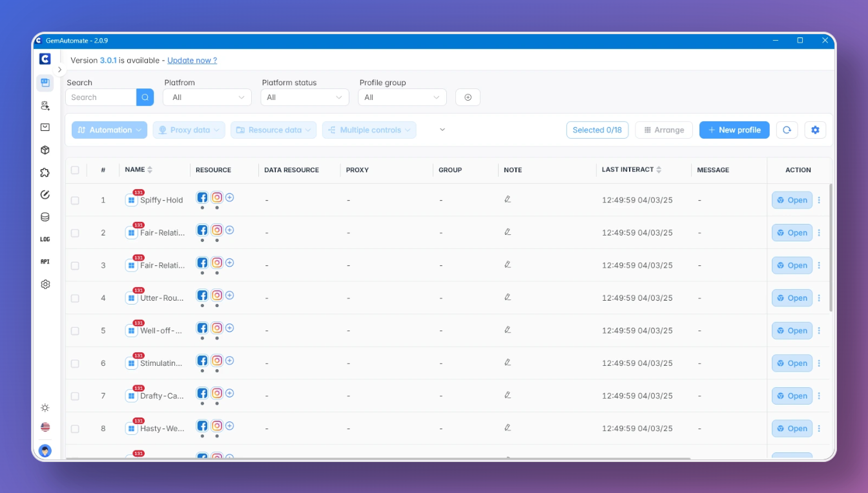Check the checkbox for the Spiffy-Hold profile

(x=75, y=200)
